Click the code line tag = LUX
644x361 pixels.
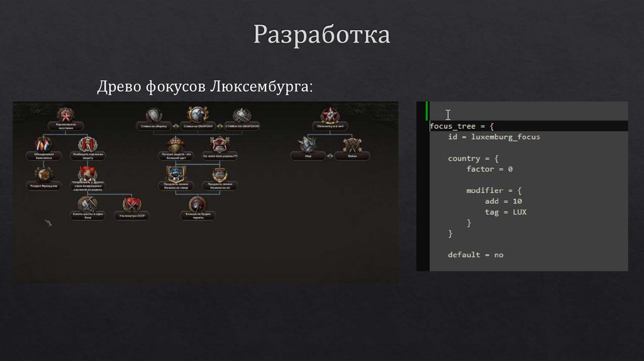click(506, 213)
